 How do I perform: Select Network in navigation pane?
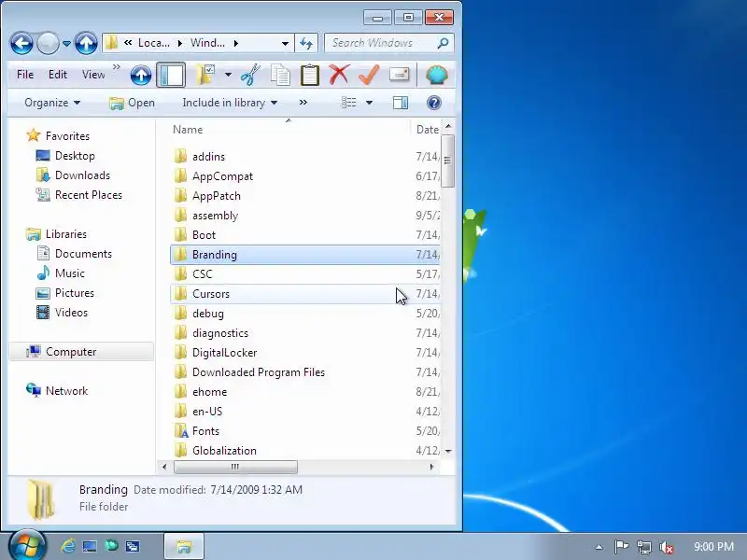(66, 391)
